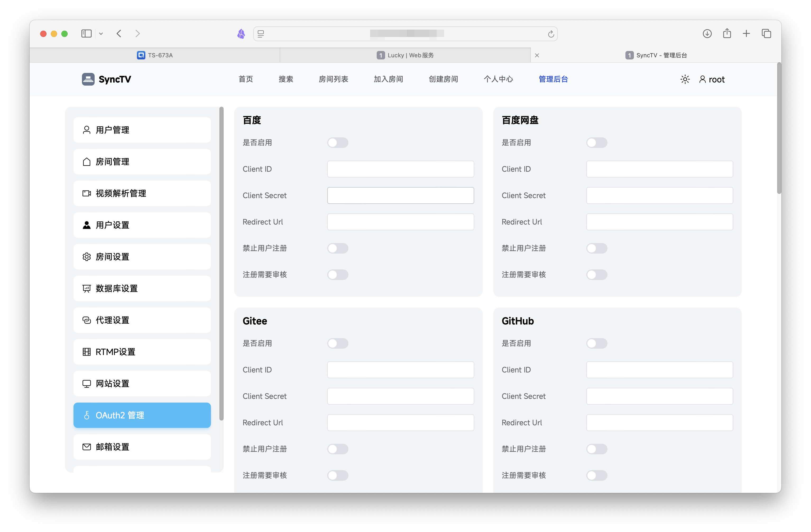811x532 pixels.
Task: Open 创建房间 in navigation
Action: [443, 79]
